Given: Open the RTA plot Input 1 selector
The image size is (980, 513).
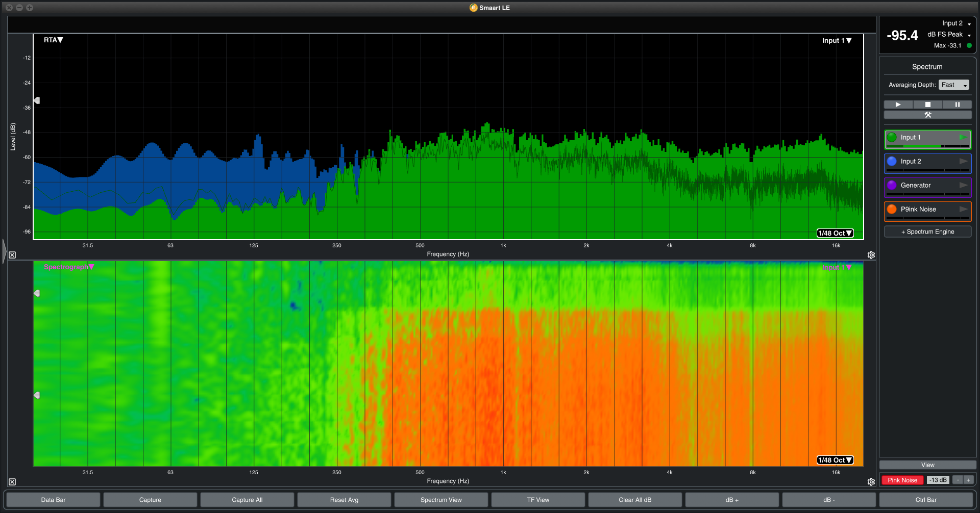Looking at the screenshot, I should click(x=837, y=40).
